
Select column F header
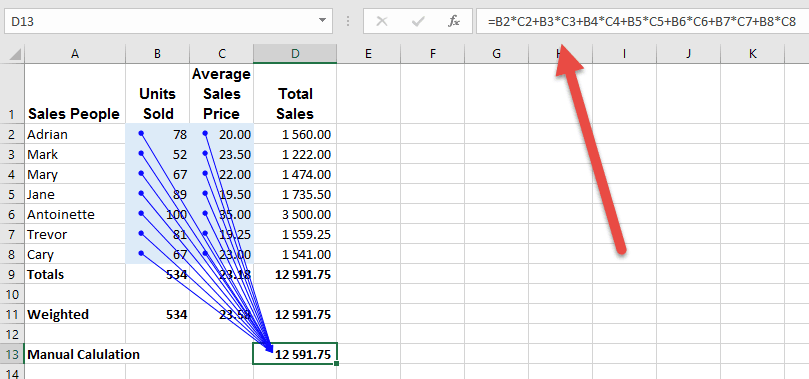[432, 54]
